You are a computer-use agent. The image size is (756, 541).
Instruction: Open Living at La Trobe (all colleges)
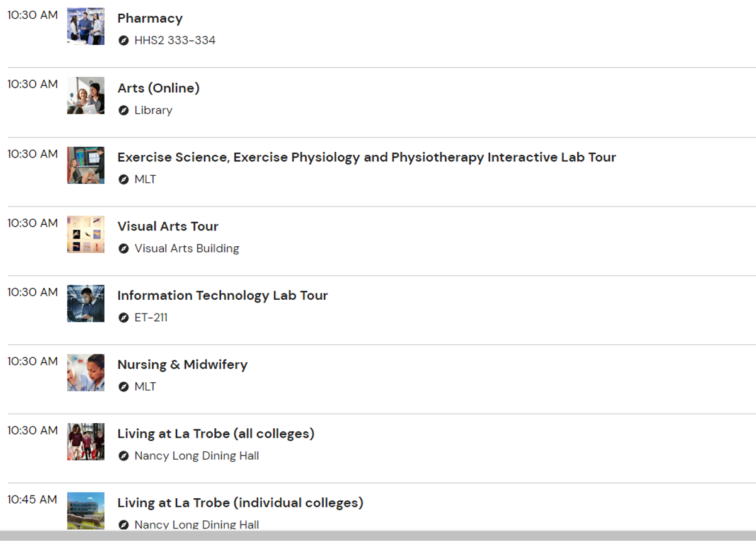pos(216,434)
